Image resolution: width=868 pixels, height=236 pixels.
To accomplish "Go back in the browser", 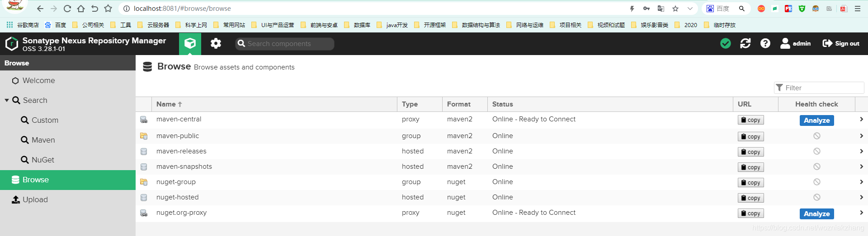I will [x=40, y=9].
